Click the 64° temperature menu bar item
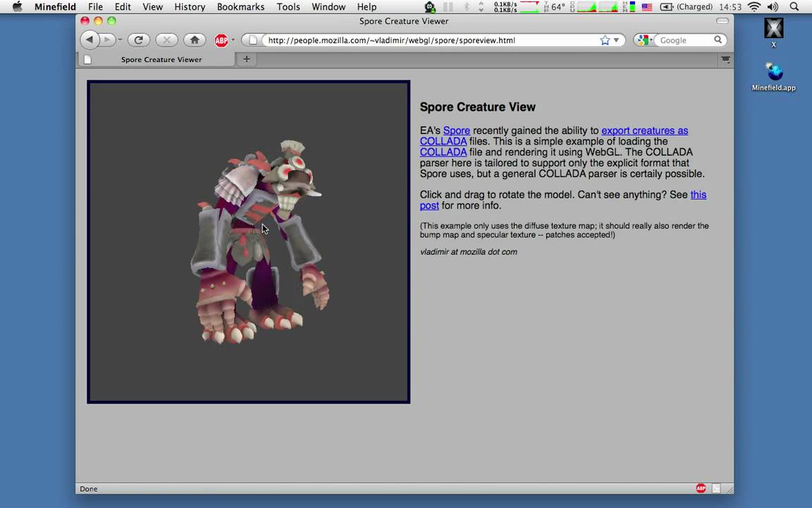 [555, 7]
